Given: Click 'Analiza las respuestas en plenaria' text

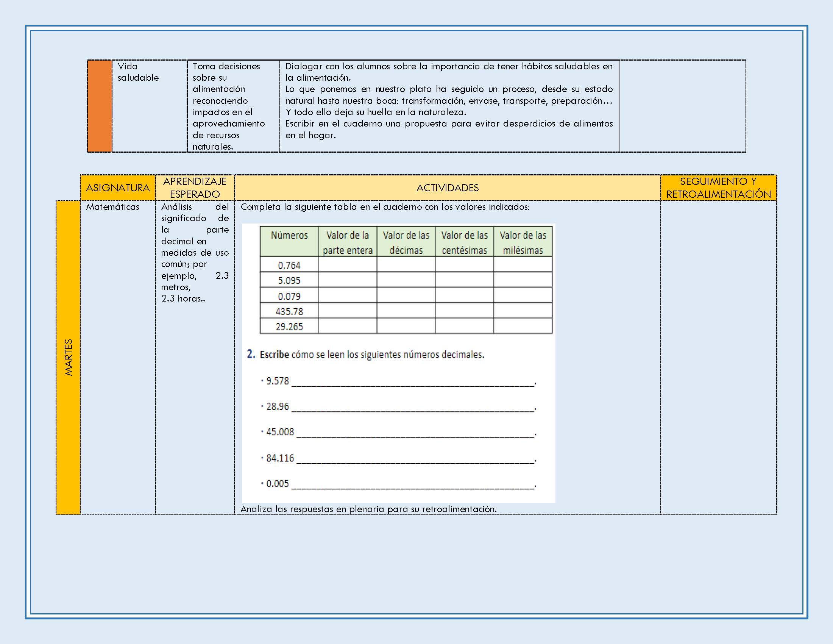Looking at the screenshot, I should (x=368, y=509).
